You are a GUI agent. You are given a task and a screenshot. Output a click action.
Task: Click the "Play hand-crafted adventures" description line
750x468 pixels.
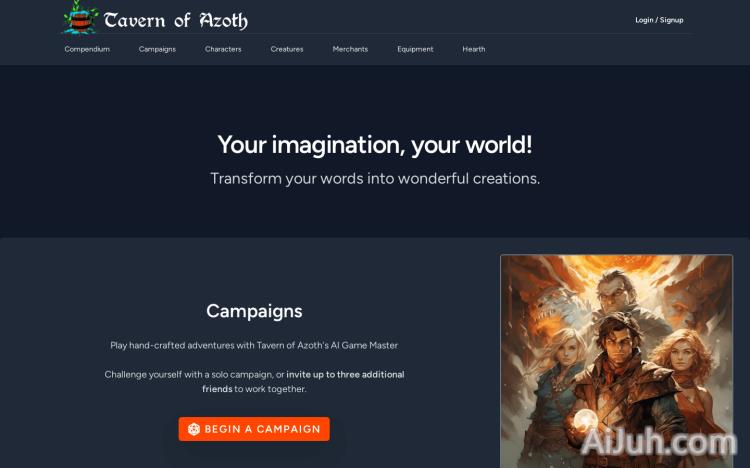(254, 345)
